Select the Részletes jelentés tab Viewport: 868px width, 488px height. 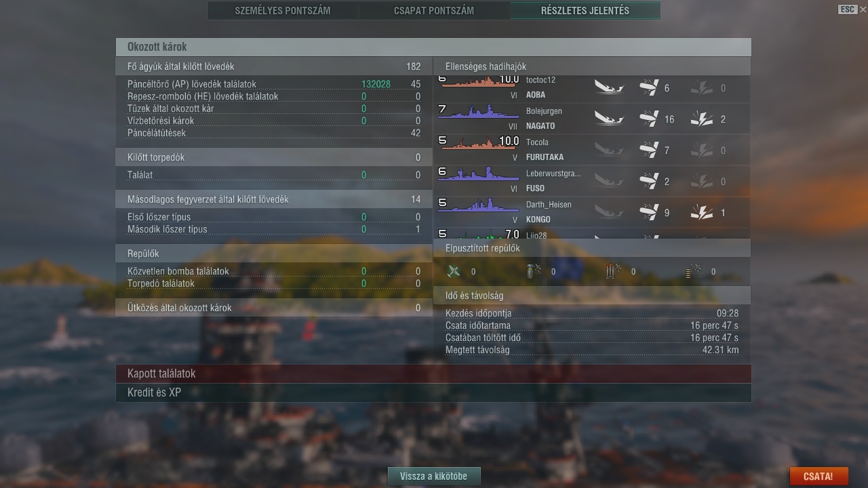point(585,10)
